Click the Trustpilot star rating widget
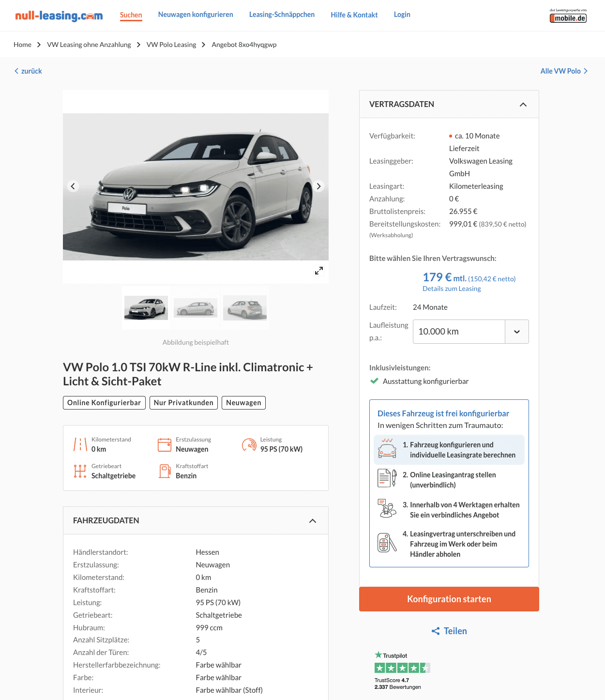 [402, 670]
